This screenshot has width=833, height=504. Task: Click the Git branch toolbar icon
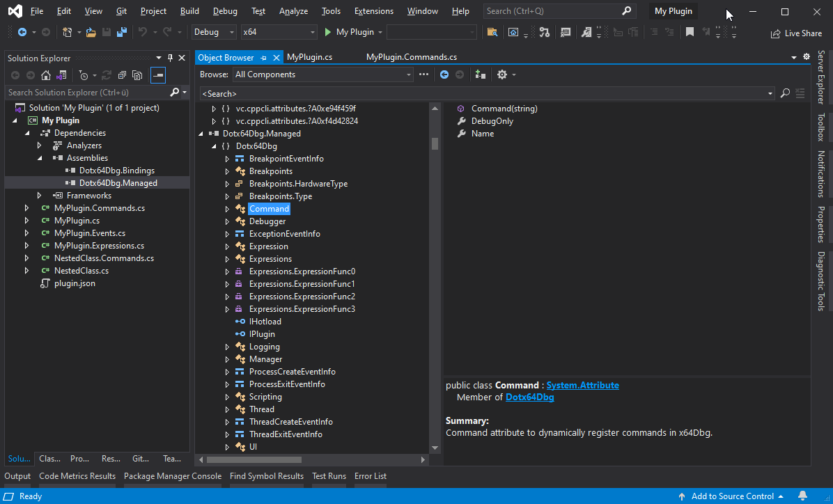pyautogui.click(x=544, y=33)
